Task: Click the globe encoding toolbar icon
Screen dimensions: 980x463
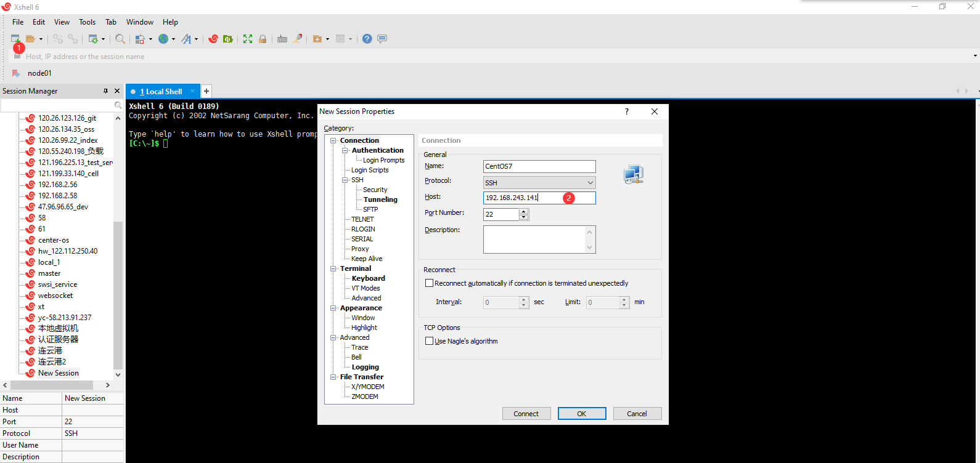Action: [163, 39]
